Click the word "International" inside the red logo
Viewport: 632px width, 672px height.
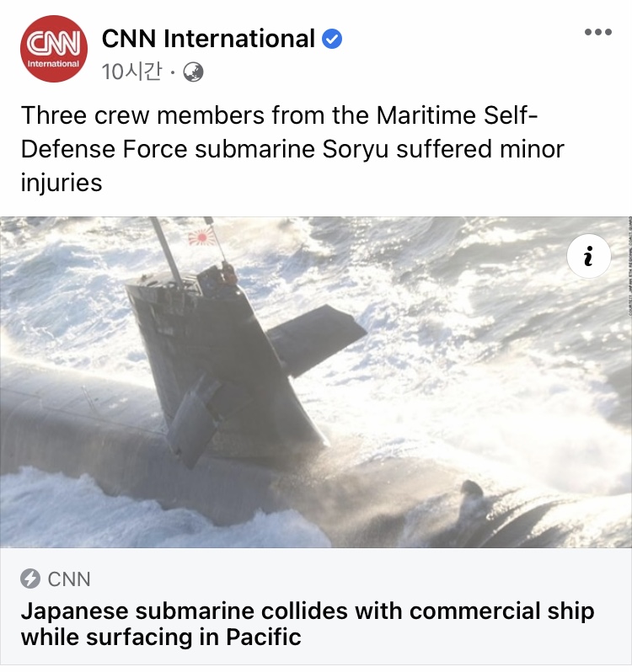54,63
